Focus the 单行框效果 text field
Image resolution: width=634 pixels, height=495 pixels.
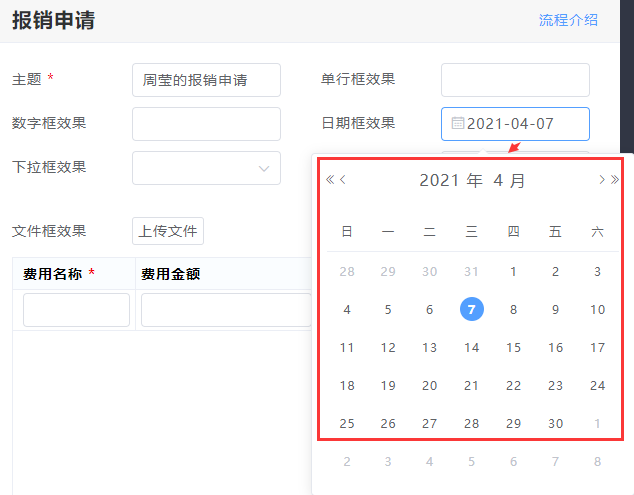[515, 80]
